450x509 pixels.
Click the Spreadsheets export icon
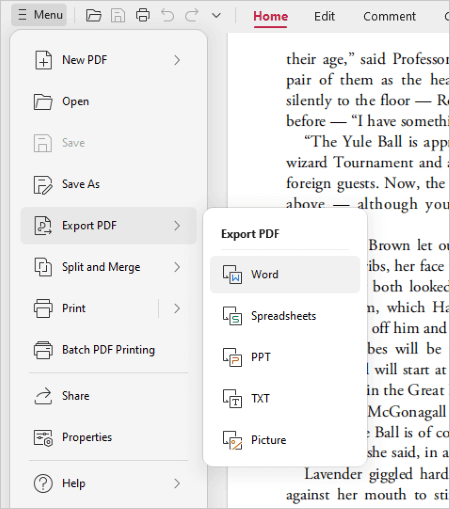[x=232, y=316]
